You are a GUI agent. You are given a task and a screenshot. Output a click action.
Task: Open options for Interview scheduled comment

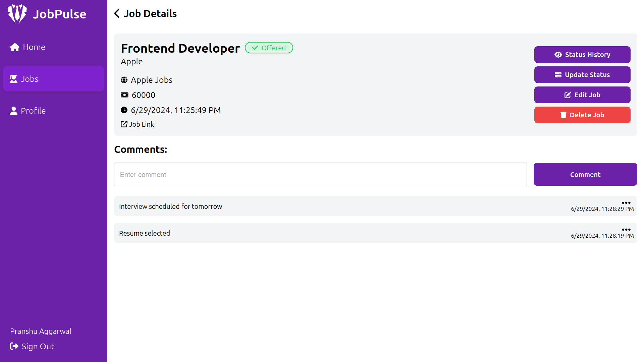pyautogui.click(x=626, y=203)
